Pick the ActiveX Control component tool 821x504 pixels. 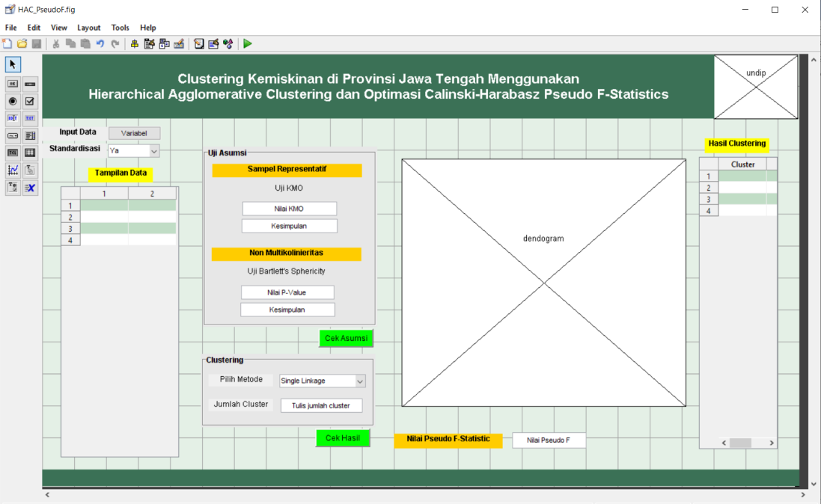(31, 188)
